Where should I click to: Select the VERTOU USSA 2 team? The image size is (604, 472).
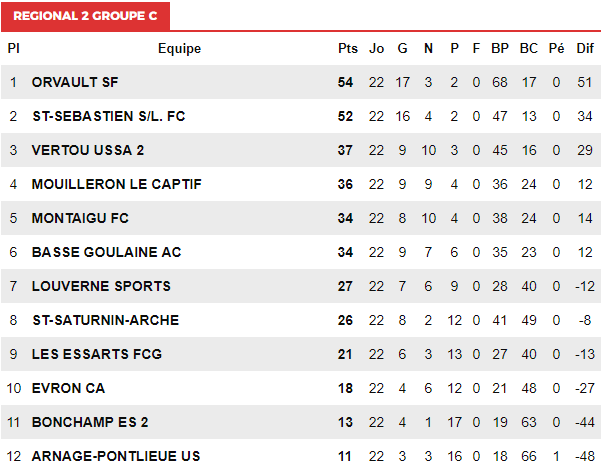coord(88,150)
